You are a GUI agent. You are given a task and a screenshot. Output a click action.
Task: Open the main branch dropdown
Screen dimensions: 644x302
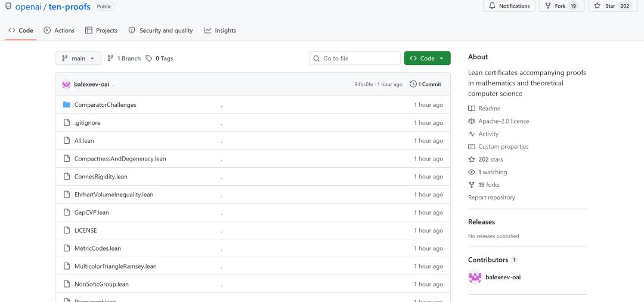[78, 58]
